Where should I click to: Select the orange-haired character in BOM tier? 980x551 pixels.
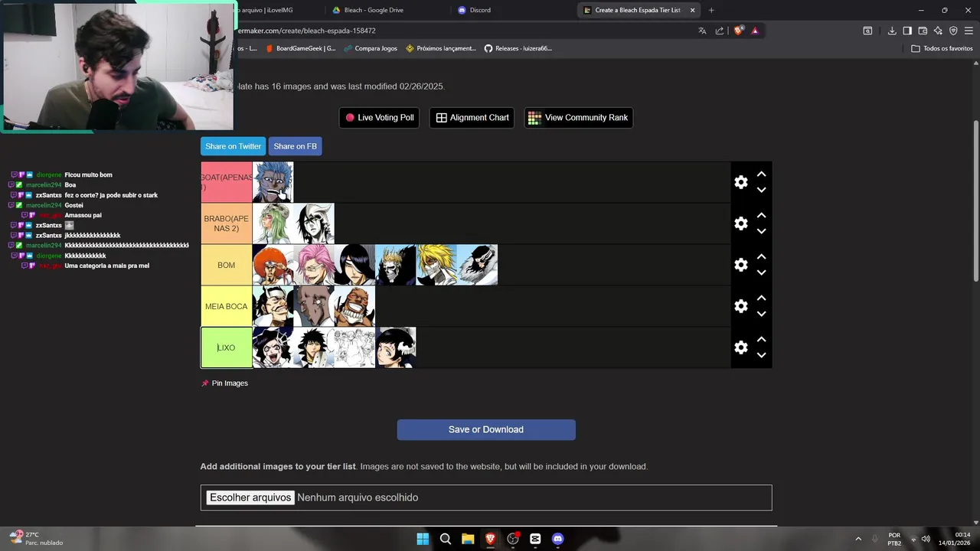click(x=273, y=265)
